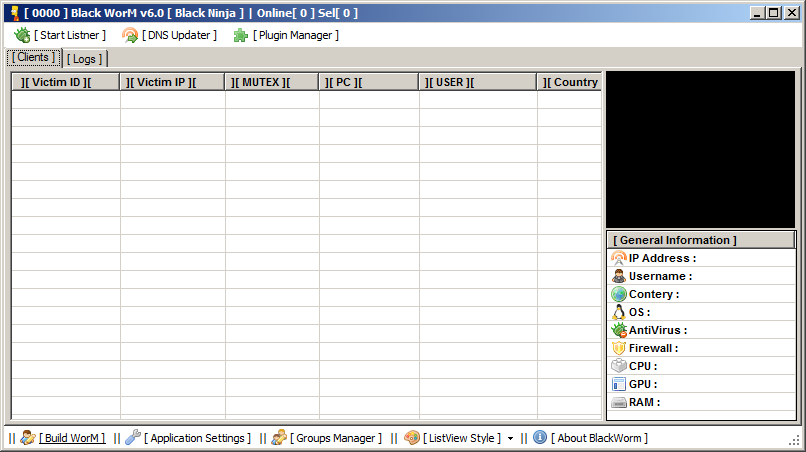This screenshot has height=452, width=806.
Task: Click the General Information panel header
Action: point(700,240)
